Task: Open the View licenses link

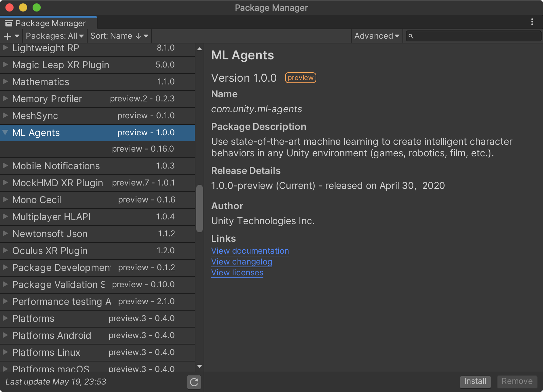Action: [x=237, y=273]
